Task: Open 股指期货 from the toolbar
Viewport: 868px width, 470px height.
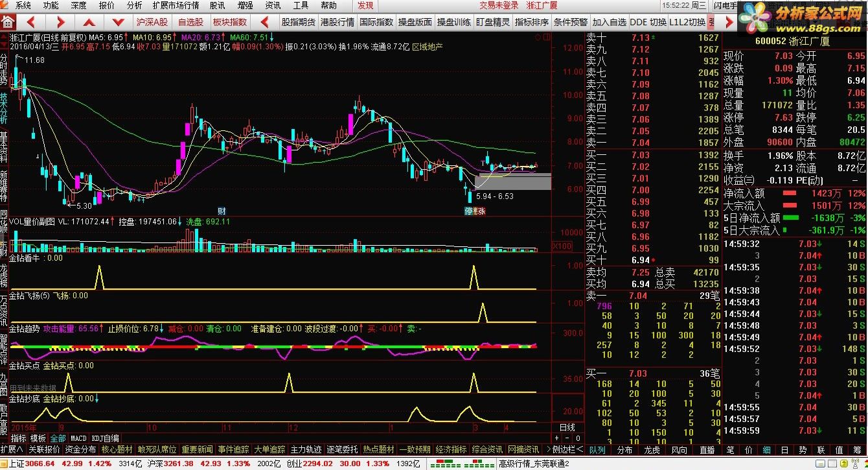Action: tap(298, 22)
